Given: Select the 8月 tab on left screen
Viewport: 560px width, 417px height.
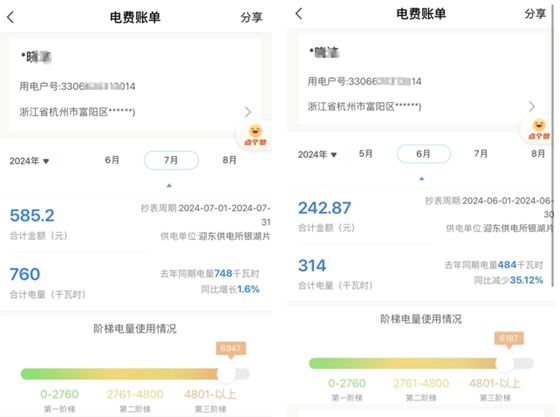Looking at the screenshot, I should (x=230, y=160).
